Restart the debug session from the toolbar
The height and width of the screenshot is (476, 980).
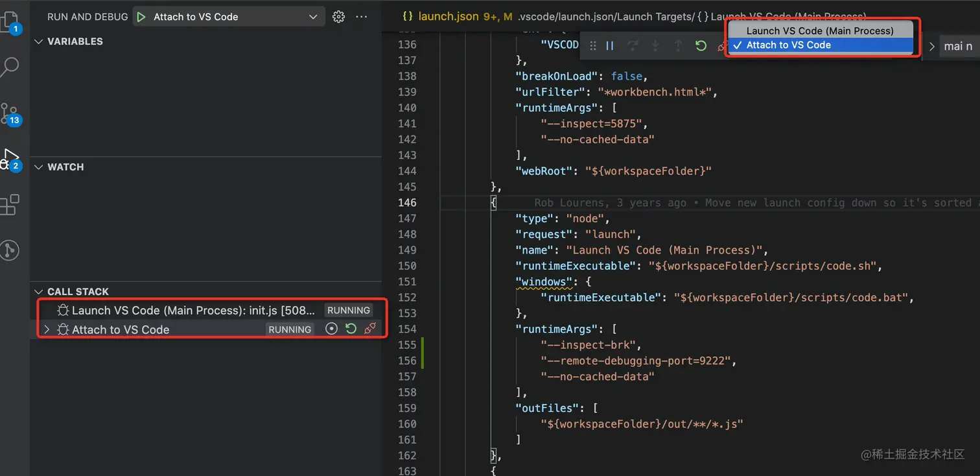pyautogui.click(x=701, y=46)
